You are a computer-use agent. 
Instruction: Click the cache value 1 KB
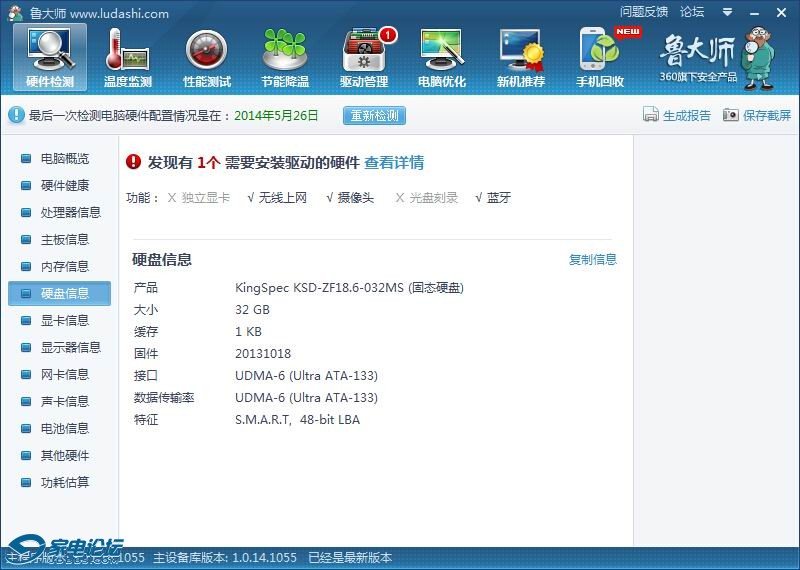248,332
